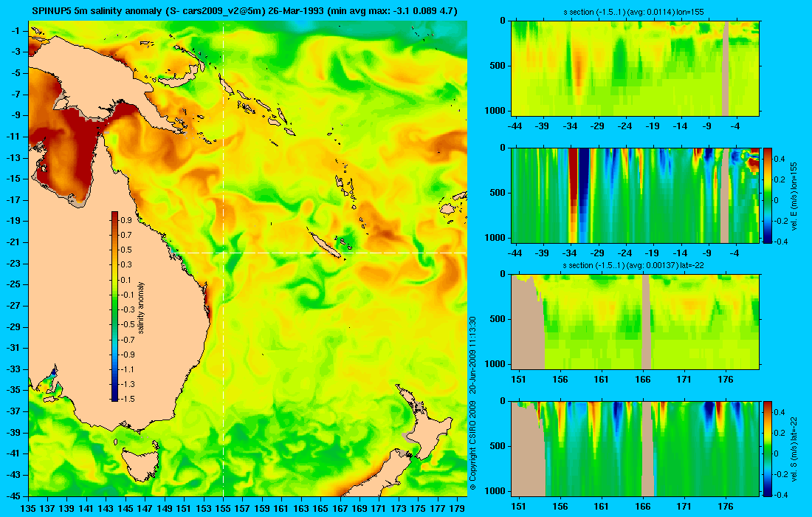Click the -45 tick on the main map latitude axis
812x517 pixels.
coord(13,496)
